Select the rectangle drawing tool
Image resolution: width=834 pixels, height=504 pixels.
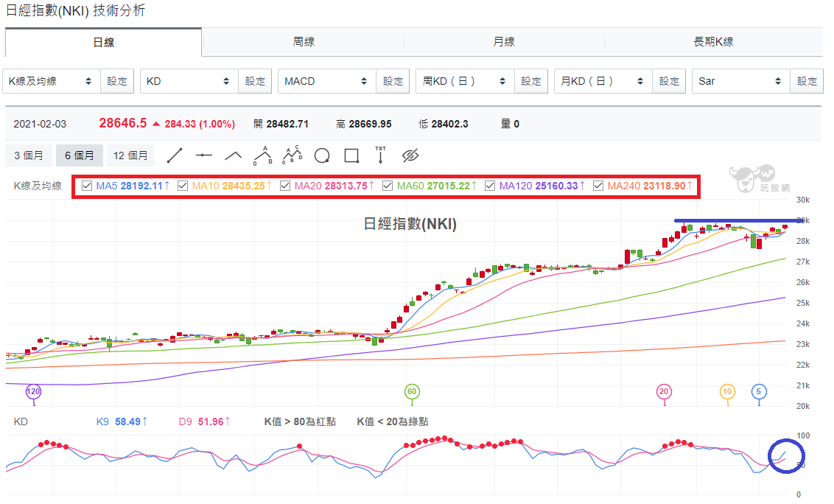point(351,156)
